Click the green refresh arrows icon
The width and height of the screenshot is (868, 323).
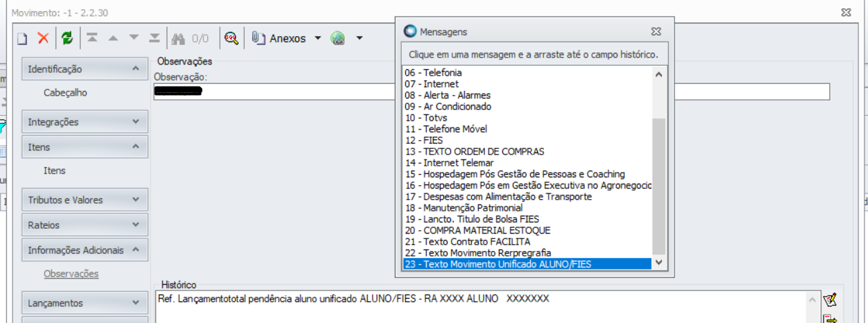(x=67, y=39)
